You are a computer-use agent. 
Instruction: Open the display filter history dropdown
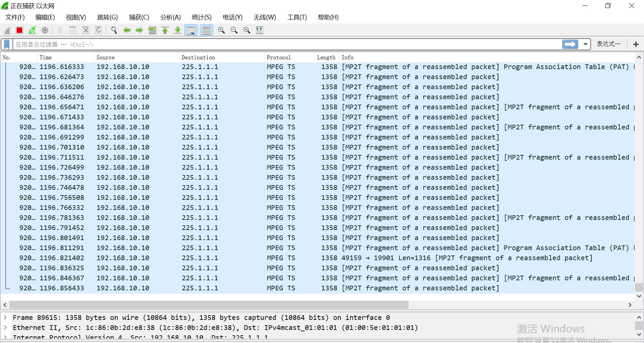coord(586,44)
